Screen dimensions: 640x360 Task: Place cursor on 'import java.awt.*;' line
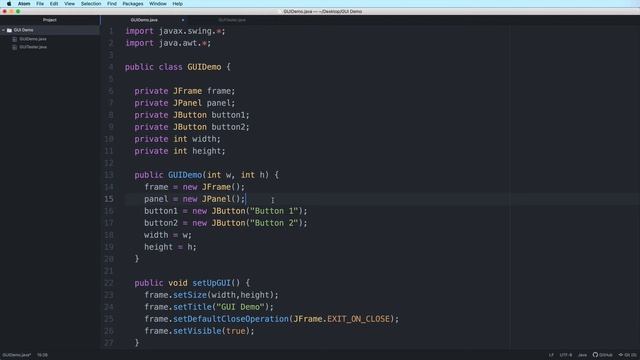(x=168, y=43)
